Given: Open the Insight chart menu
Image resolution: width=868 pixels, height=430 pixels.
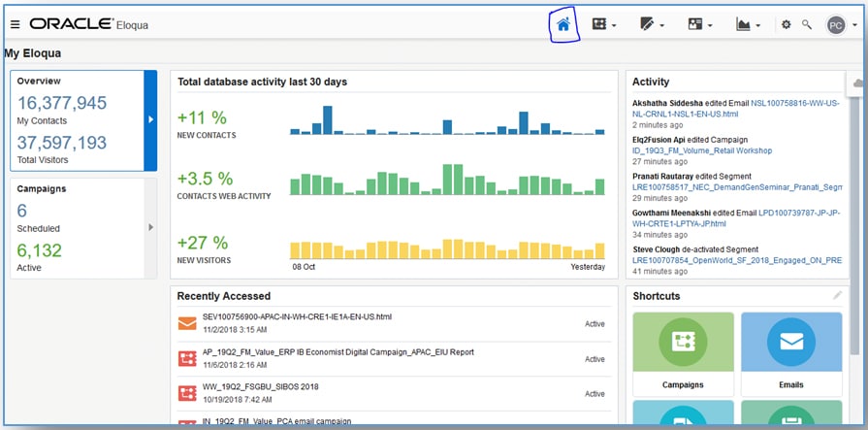Looking at the screenshot, I should (x=748, y=25).
